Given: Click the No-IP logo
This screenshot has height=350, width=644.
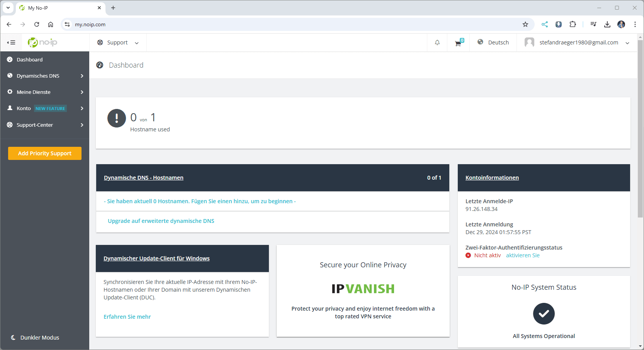Looking at the screenshot, I should point(42,42).
